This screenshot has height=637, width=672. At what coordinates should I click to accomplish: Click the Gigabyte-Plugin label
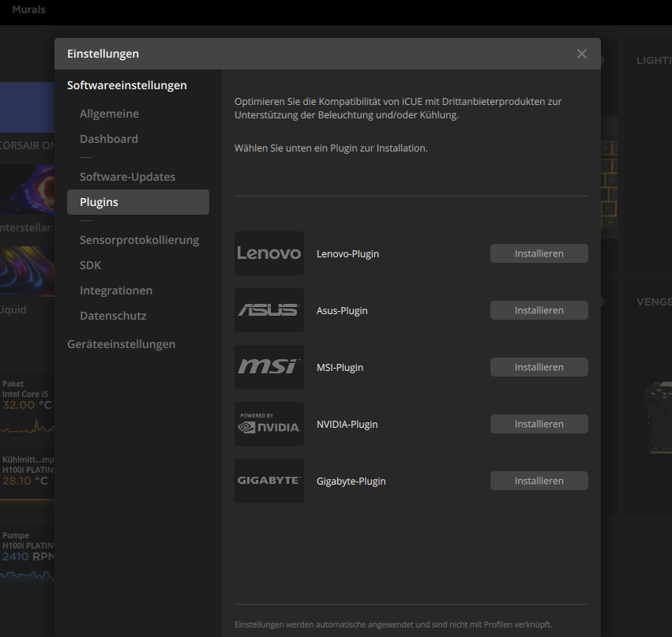click(x=351, y=481)
